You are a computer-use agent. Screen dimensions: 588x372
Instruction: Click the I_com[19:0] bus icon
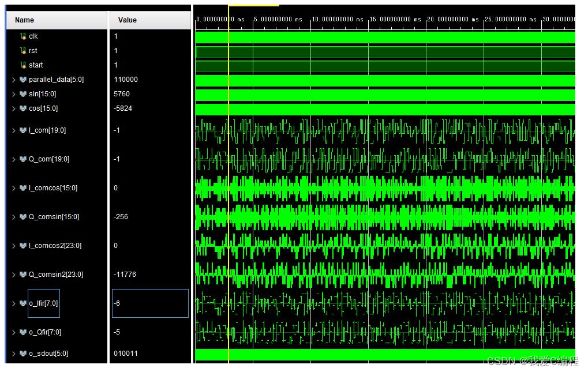pyautogui.click(x=23, y=130)
